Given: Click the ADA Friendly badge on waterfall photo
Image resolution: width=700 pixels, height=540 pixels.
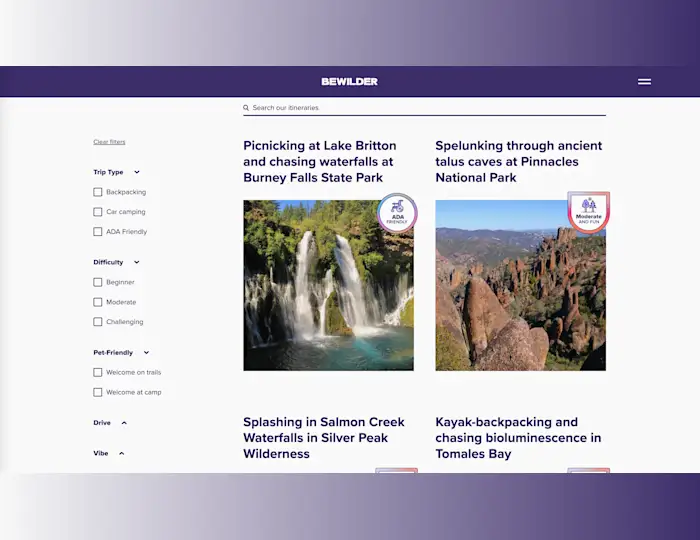Looking at the screenshot, I should (x=397, y=213).
